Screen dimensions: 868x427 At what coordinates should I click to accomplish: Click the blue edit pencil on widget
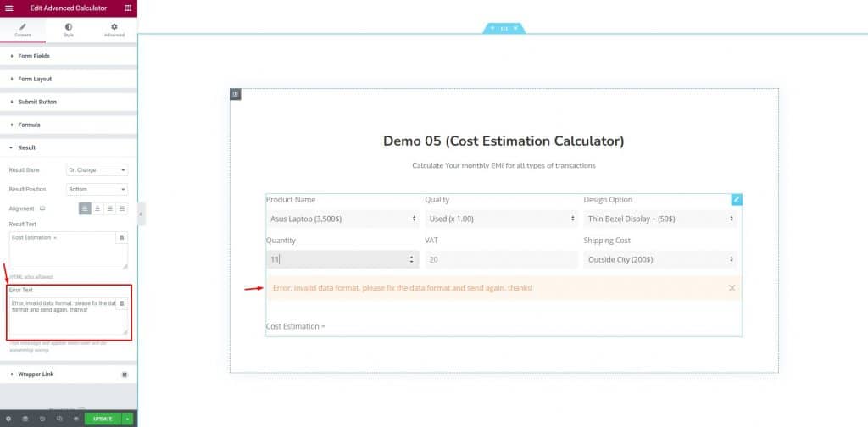[737, 200]
